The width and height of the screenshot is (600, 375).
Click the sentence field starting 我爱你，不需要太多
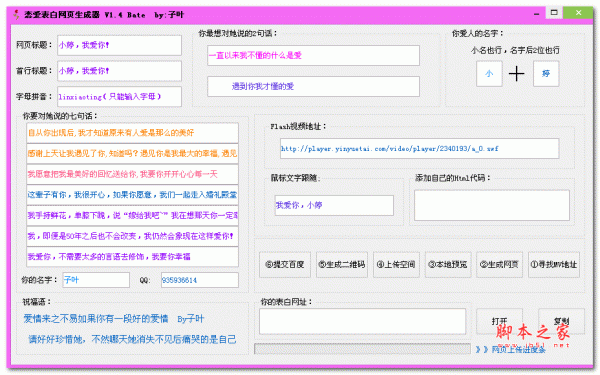[132, 257]
